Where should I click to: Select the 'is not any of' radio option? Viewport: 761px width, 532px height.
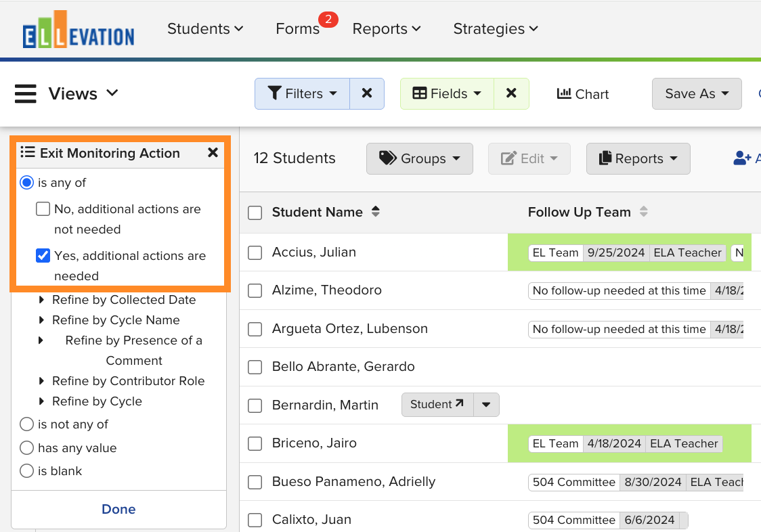click(26, 424)
